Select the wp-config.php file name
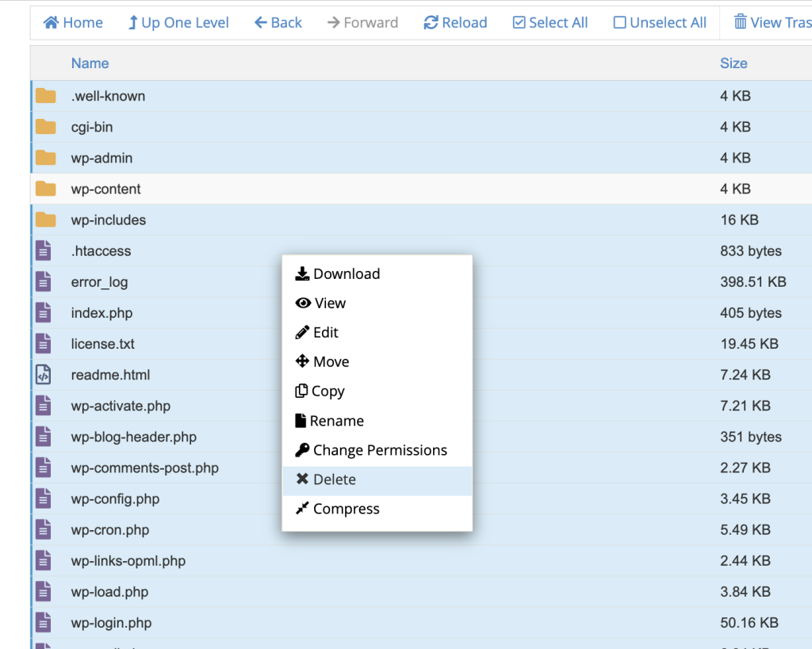 click(x=115, y=499)
